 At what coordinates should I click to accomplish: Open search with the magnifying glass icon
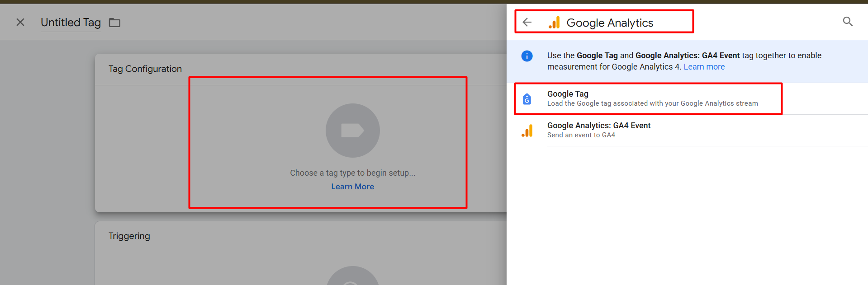[x=848, y=22]
